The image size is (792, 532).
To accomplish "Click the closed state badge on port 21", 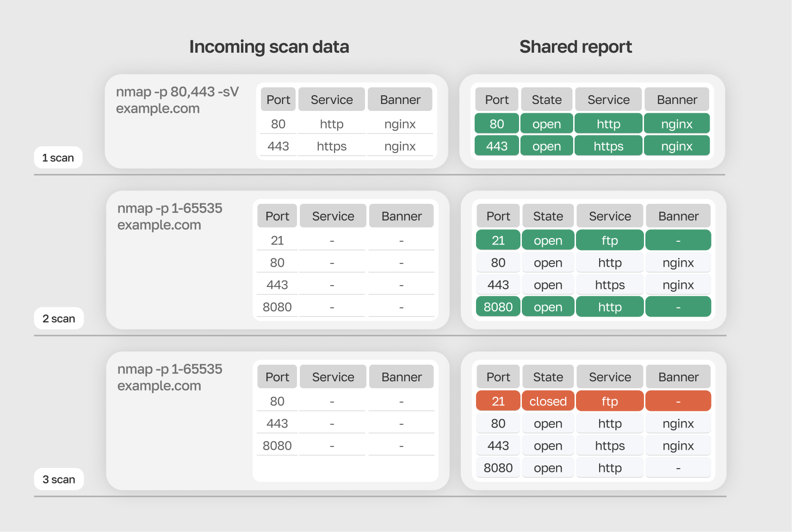I will tap(548, 401).
